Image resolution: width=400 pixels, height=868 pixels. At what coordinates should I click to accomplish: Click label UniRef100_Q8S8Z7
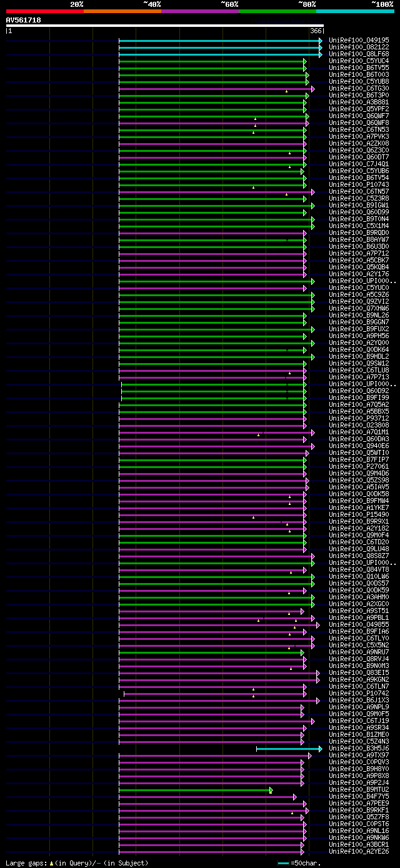[359, 556]
